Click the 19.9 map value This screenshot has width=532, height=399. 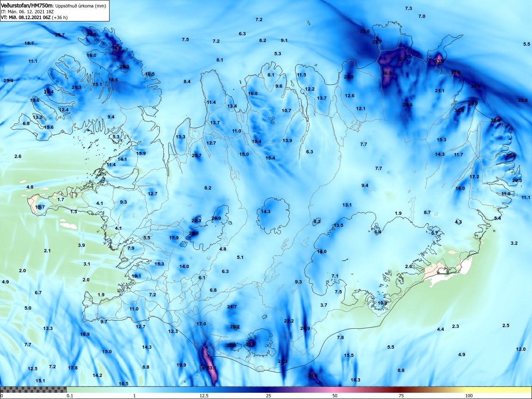181,365
